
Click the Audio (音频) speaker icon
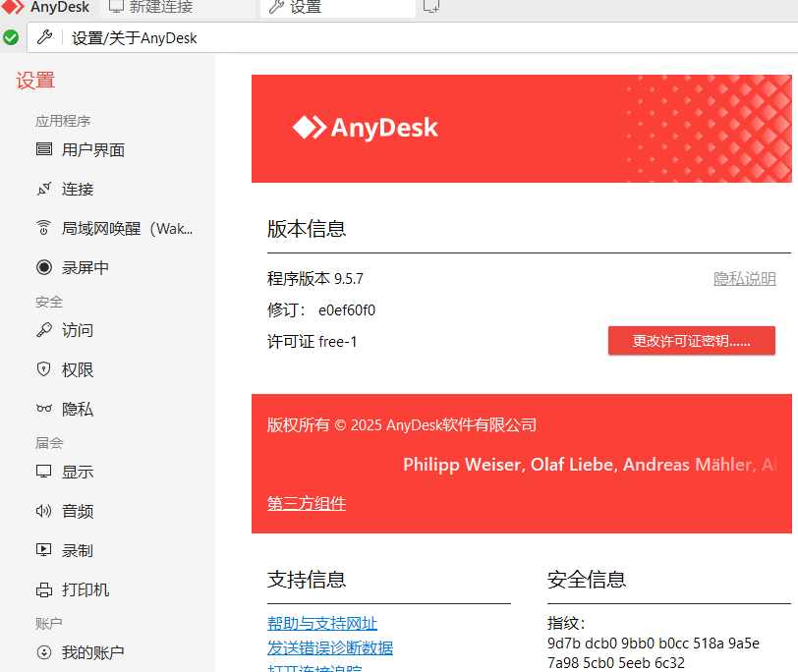click(43, 512)
